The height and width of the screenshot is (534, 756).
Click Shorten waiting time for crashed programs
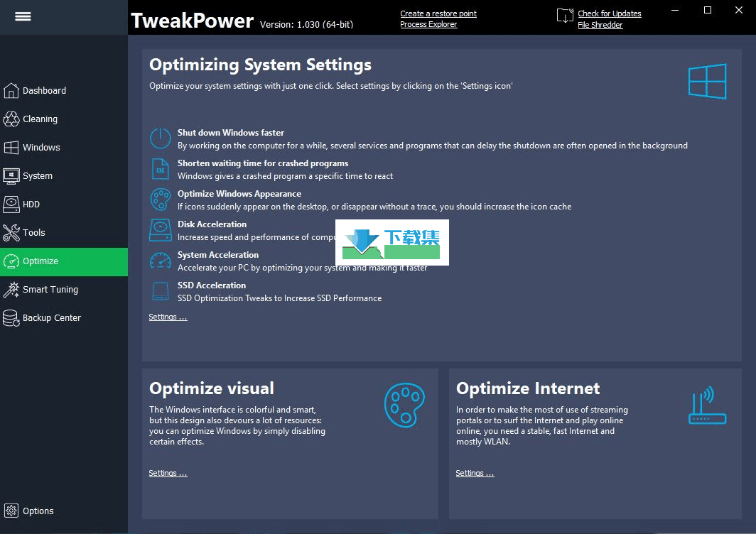tap(263, 163)
